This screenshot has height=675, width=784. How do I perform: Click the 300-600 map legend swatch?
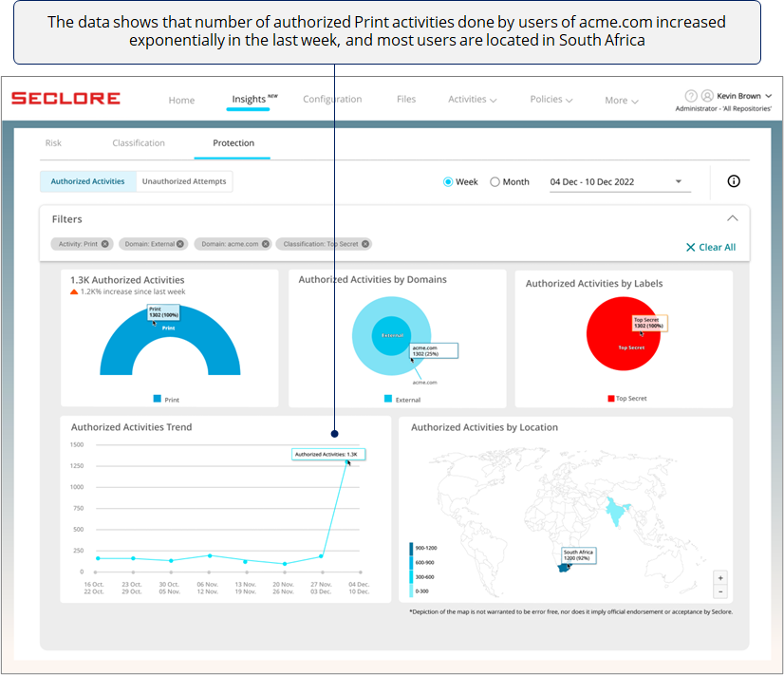pos(412,576)
